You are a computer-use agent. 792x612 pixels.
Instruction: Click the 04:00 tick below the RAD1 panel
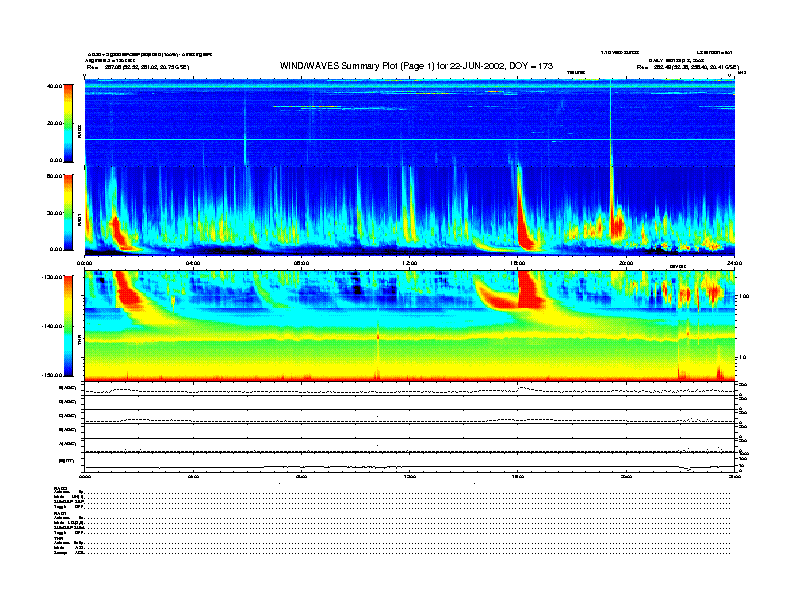click(193, 263)
